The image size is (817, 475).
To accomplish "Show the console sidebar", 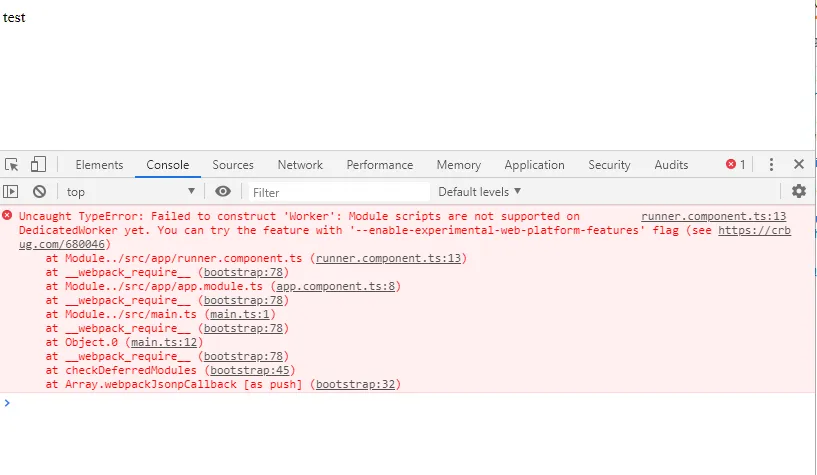I will tap(10, 192).
